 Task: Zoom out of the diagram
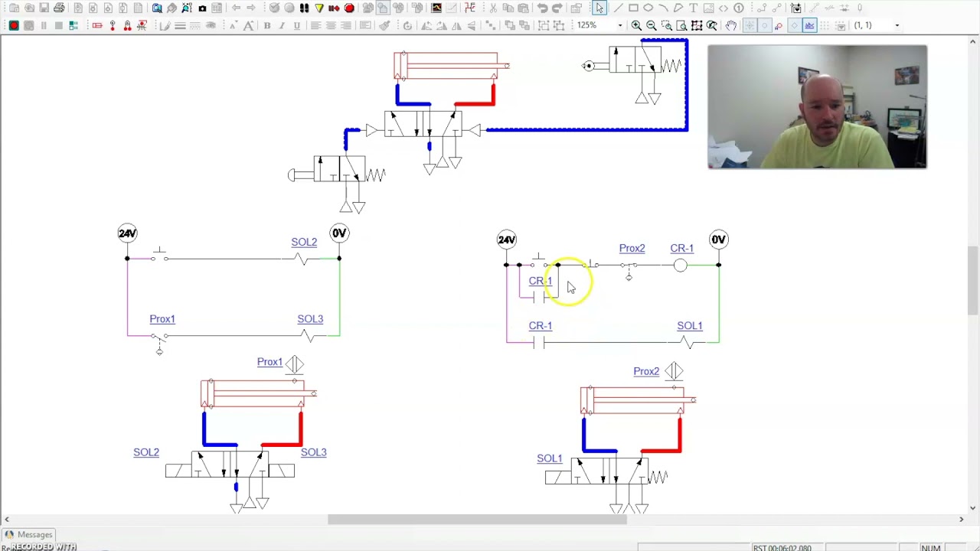(652, 25)
